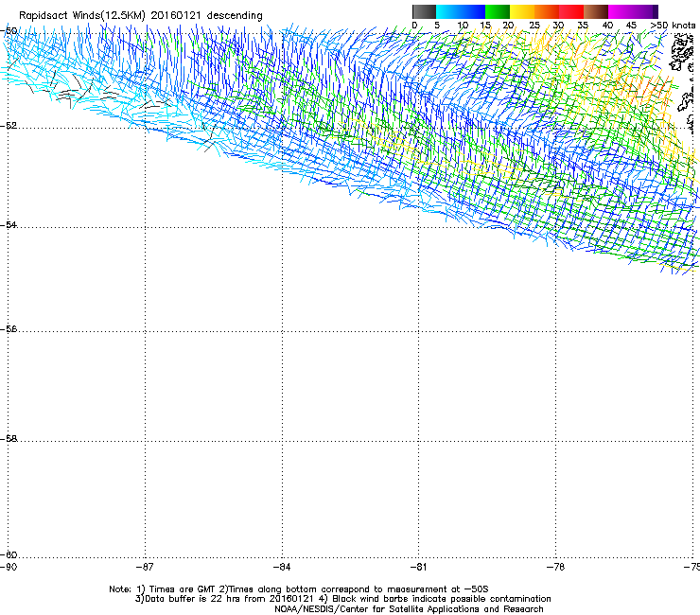Click the latitude label -56
700x615 pixels.
pyautogui.click(x=9, y=328)
